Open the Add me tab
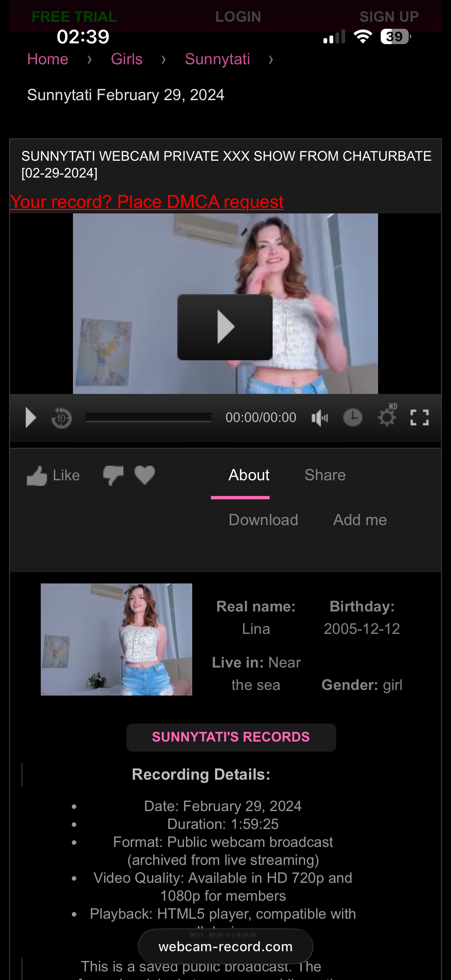This screenshot has height=980, width=451. pyautogui.click(x=360, y=520)
